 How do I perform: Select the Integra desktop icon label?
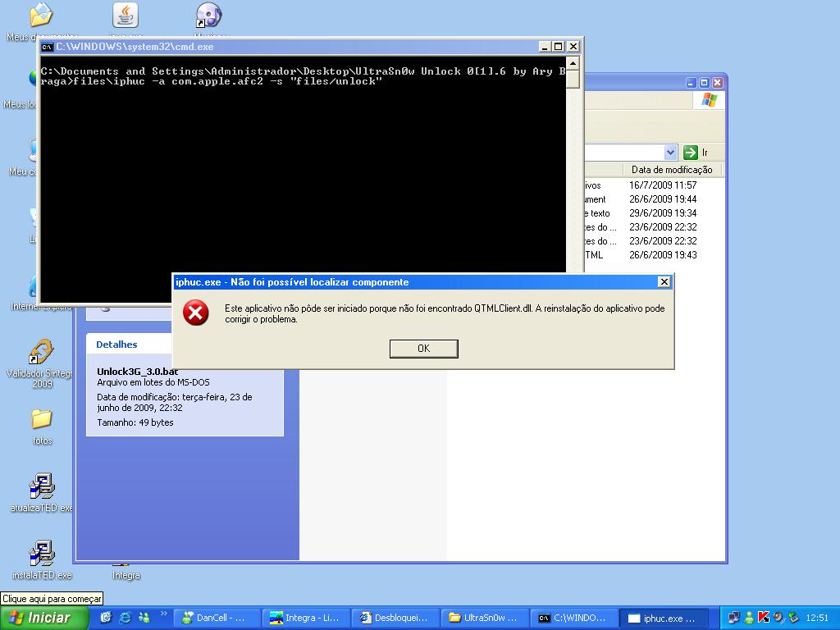pyautogui.click(x=126, y=575)
